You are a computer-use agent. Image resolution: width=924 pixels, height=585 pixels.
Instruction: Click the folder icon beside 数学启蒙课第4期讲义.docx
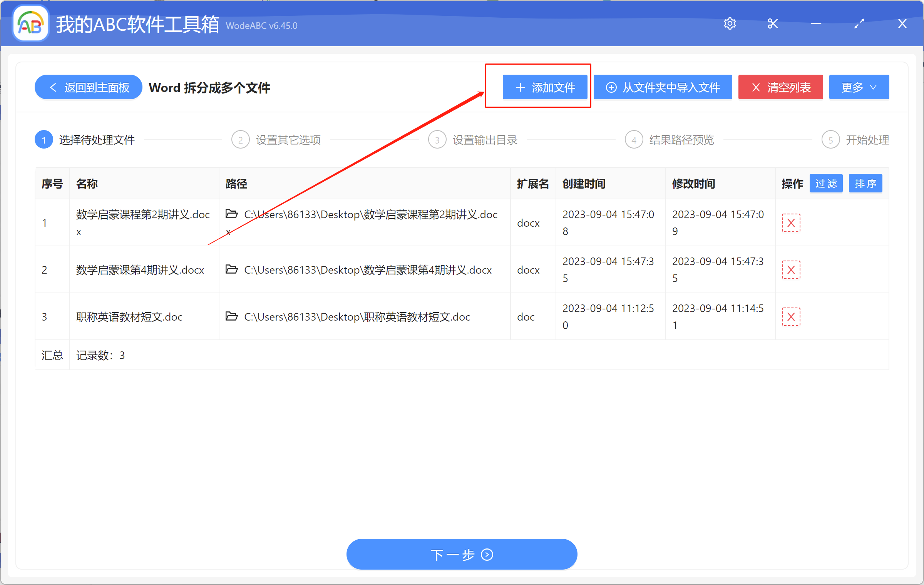(231, 269)
